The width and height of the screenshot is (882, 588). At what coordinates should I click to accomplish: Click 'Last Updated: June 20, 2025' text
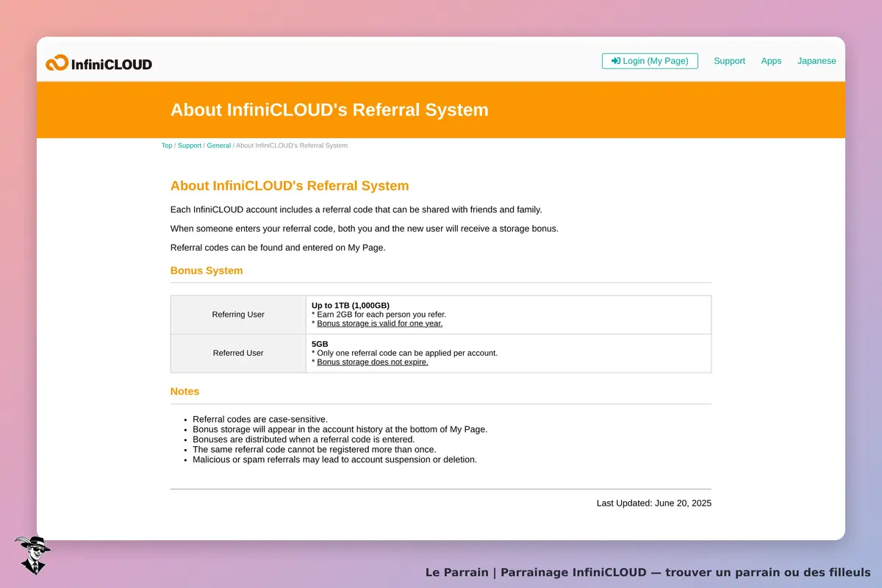(x=654, y=503)
